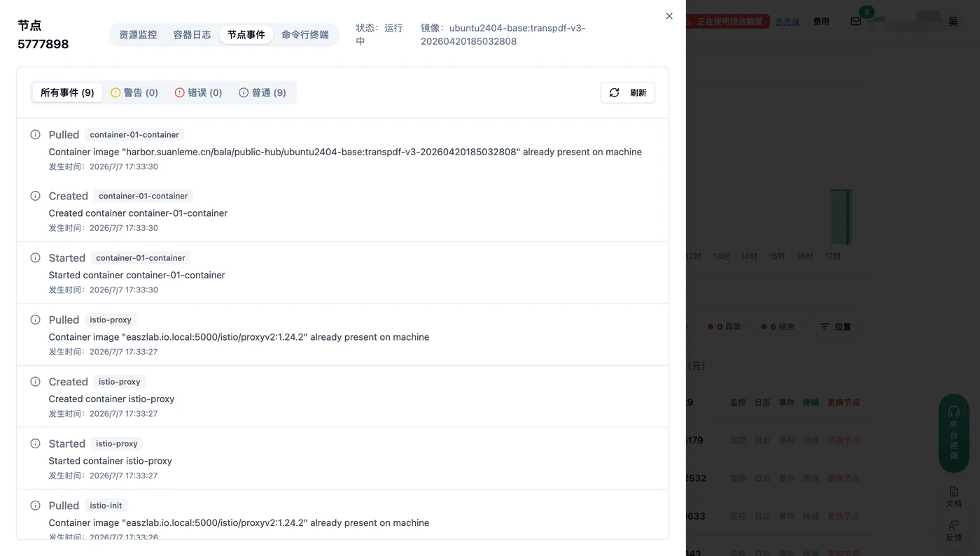The width and height of the screenshot is (980, 556).
Task: Click 费用 in background header
Action: tap(821, 22)
